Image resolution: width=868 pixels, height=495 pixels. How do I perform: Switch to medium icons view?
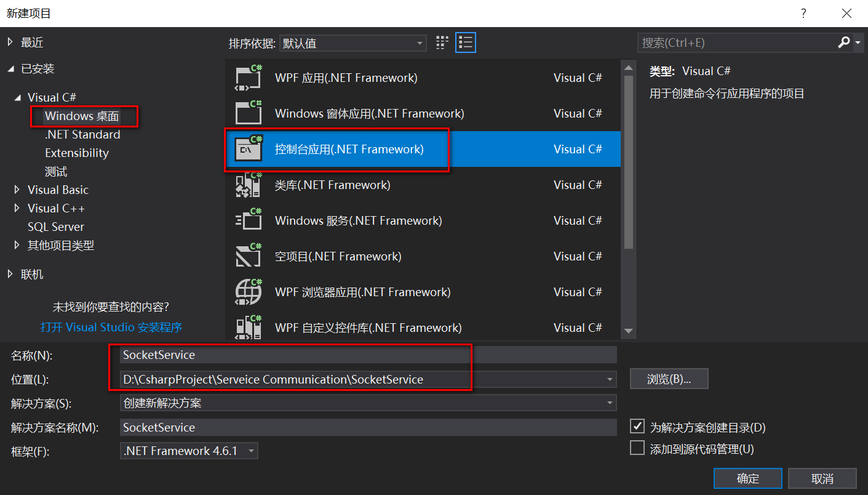click(442, 42)
